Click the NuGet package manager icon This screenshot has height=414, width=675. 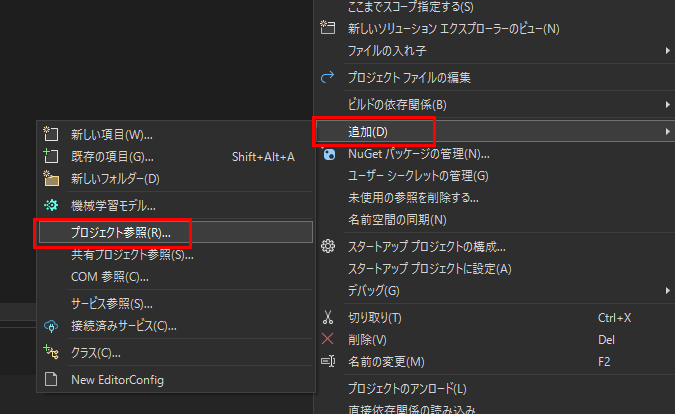coord(329,154)
